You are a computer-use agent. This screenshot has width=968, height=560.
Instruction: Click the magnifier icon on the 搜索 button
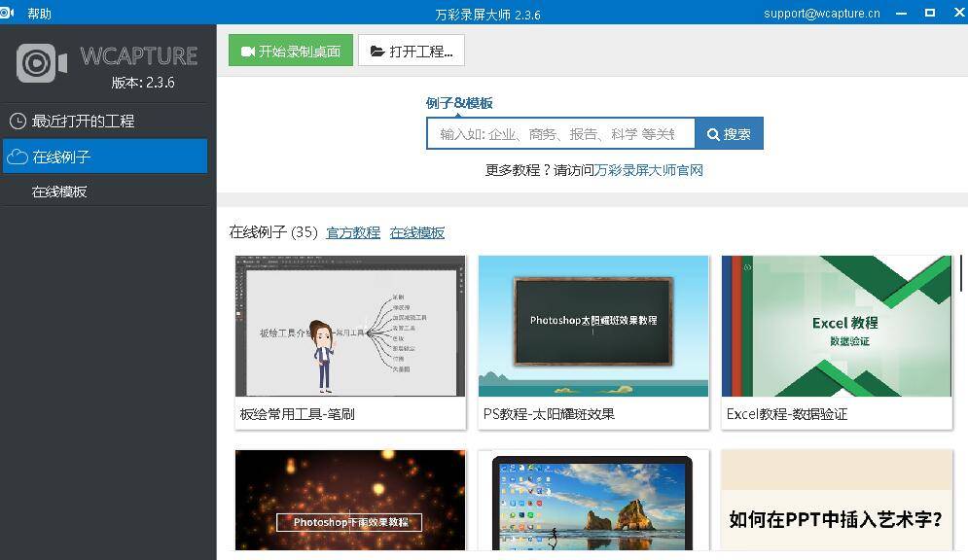(713, 133)
